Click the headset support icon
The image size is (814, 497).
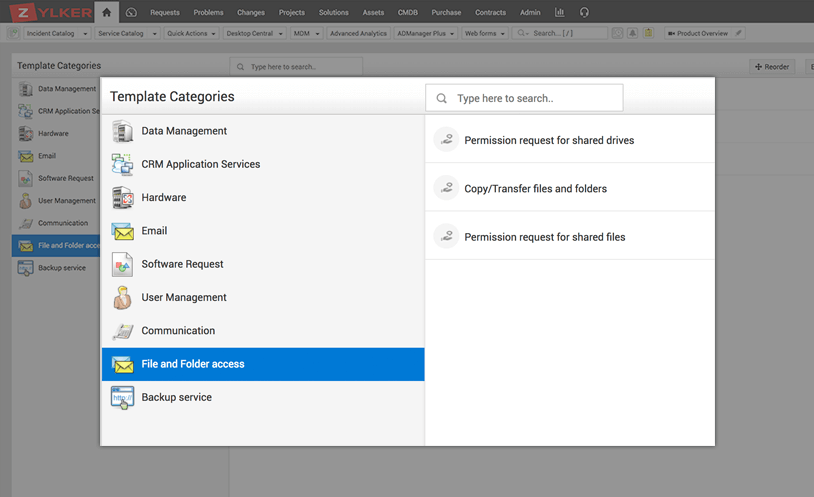click(x=584, y=12)
